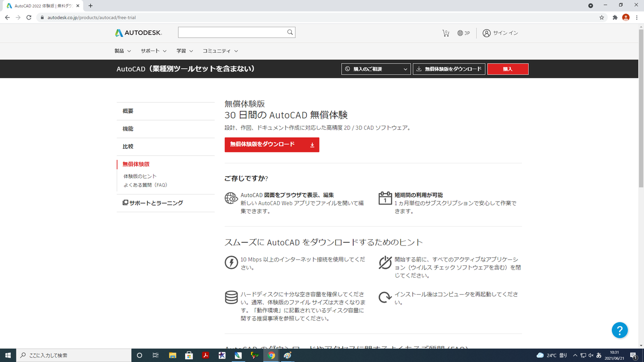This screenshot has height=362, width=644.
Task: Click the search magnifier icon
Action: click(290, 32)
